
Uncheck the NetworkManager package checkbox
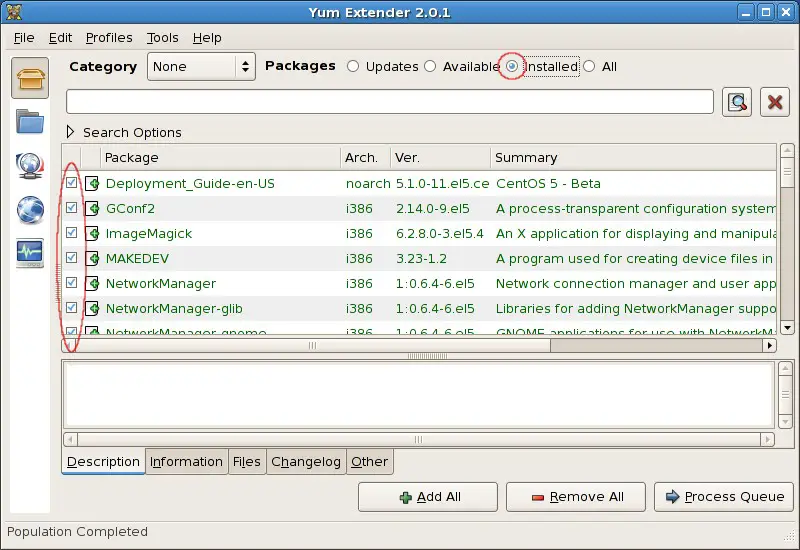[x=71, y=282]
